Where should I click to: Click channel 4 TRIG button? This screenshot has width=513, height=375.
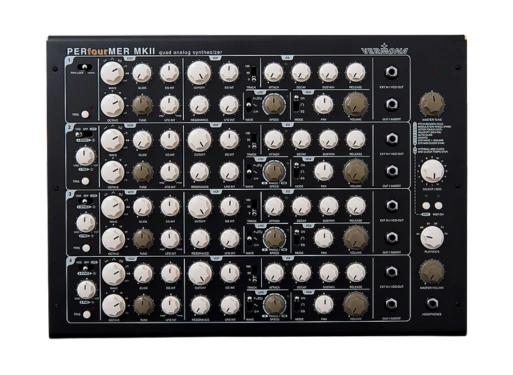click(87, 314)
